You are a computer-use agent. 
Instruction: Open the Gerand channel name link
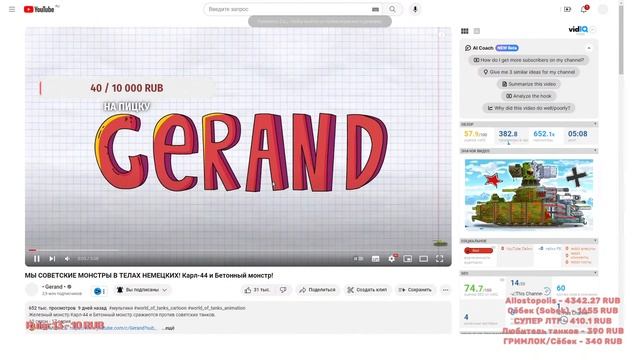(x=53, y=287)
